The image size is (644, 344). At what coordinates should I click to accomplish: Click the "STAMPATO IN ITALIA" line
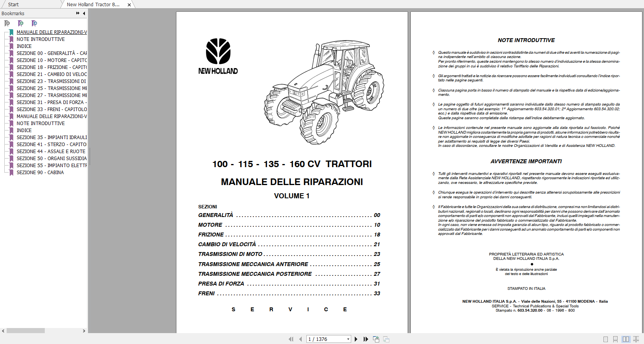point(526,289)
